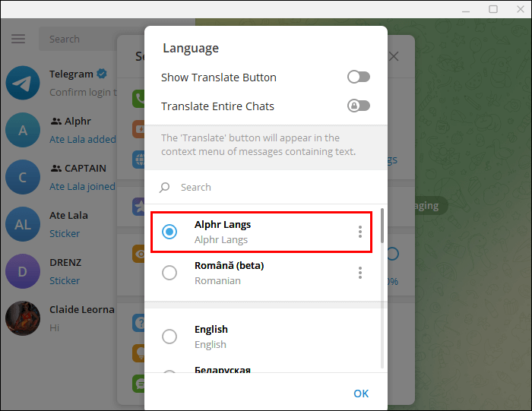Click the English language row title

pyautogui.click(x=211, y=329)
